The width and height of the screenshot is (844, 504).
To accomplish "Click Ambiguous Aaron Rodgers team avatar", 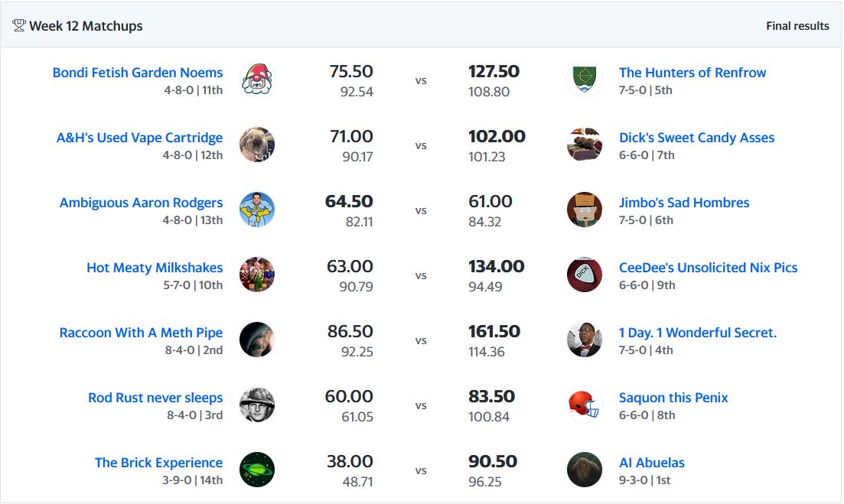I will 256,210.
